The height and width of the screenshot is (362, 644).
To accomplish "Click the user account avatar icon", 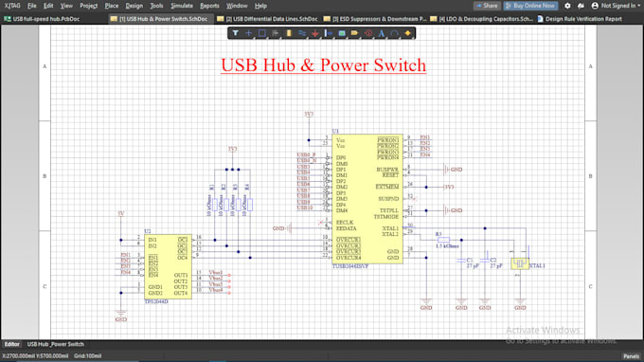I will click(595, 6).
